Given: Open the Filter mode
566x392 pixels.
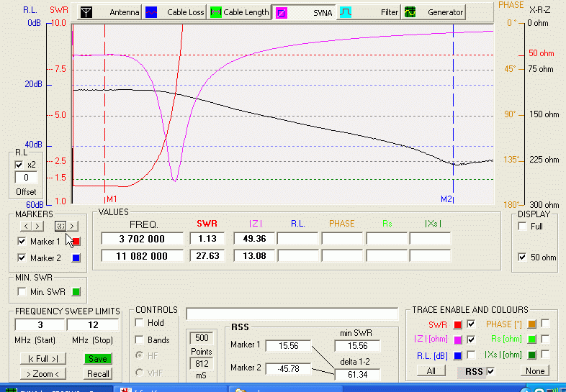Looking at the screenshot, I should [369, 12].
